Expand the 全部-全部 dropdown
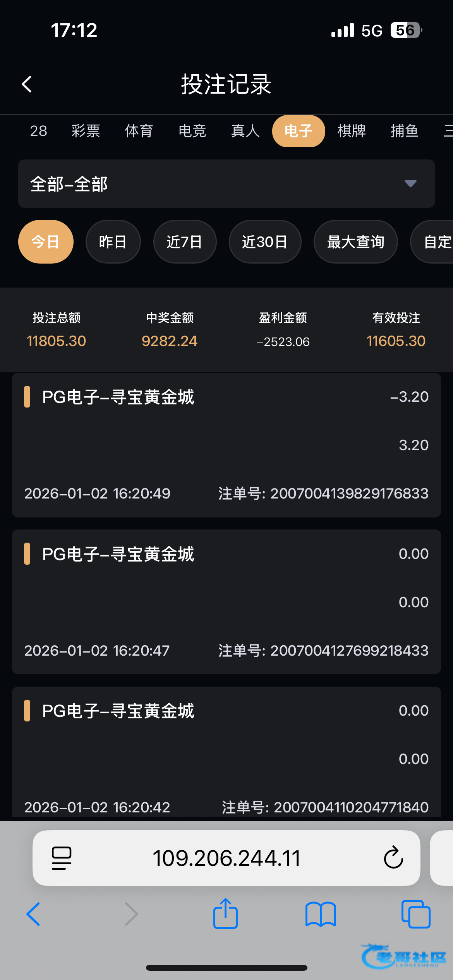 pyautogui.click(x=226, y=184)
